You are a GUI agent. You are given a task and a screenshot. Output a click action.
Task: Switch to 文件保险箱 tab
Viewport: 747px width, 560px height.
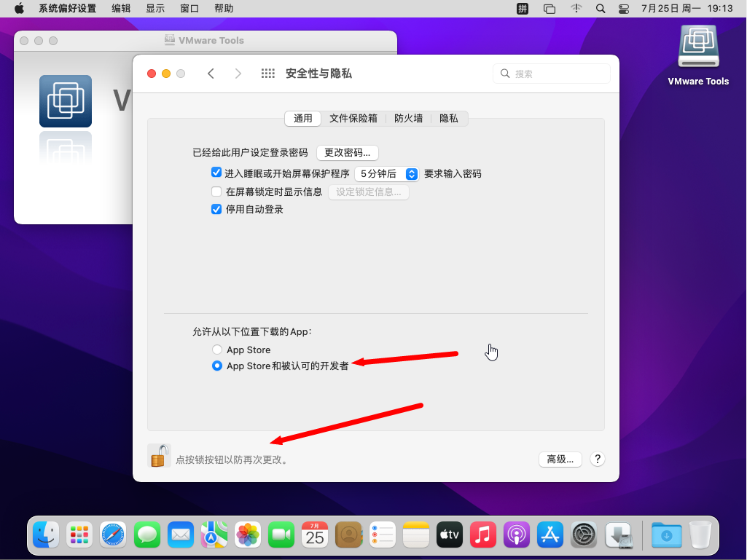353,118
